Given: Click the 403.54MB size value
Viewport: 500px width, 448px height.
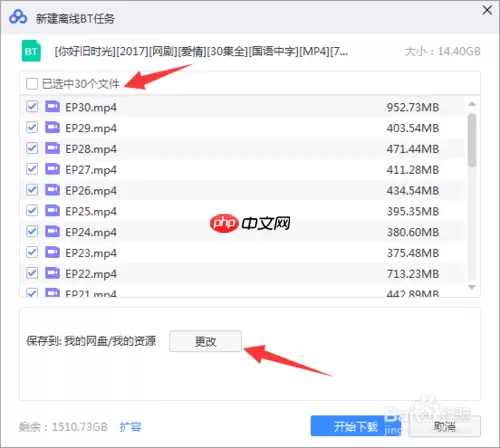Looking at the screenshot, I should coord(413,128).
